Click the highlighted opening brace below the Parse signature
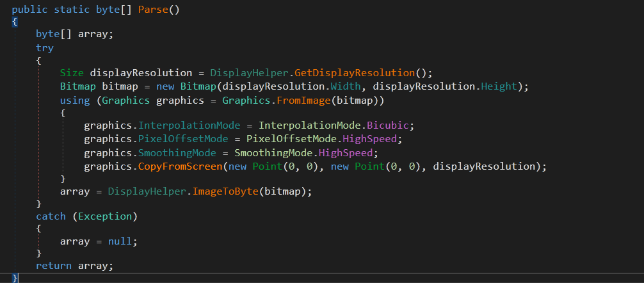This screenshot has height=283, width=644. tap(15, 22)
